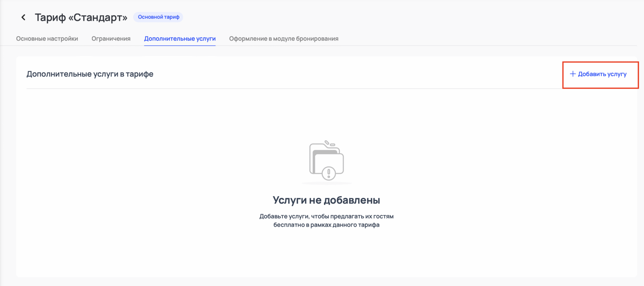Click the plus icon beside Добавить услугу
Viewport: 644px width, 286px height.
[x=573, y=74]
